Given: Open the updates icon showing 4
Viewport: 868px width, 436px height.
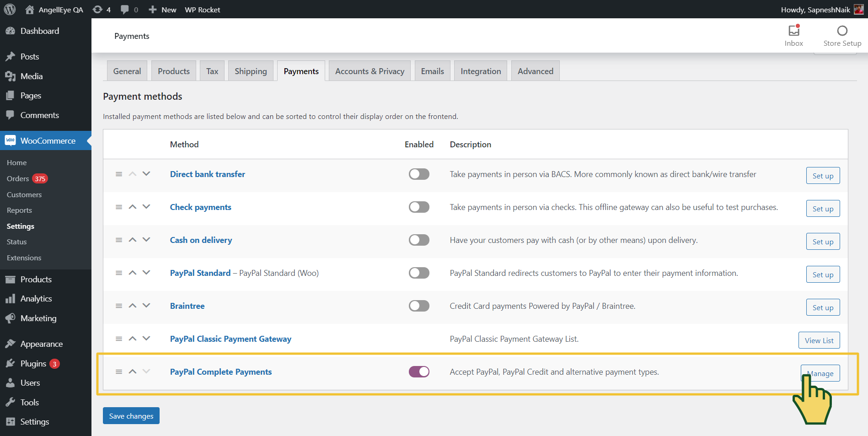Looking at the screenshot, I should [97, 10].
